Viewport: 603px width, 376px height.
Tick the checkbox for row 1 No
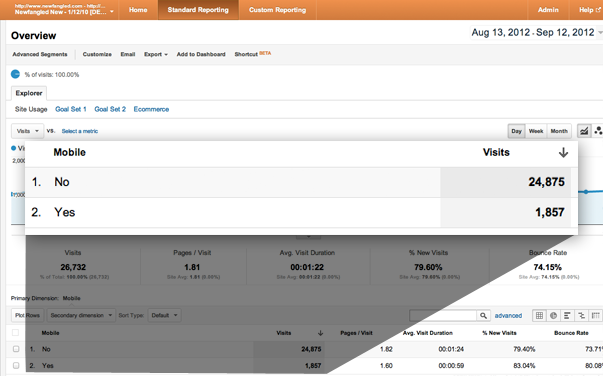pyautogui.click(x=16, y=349)
